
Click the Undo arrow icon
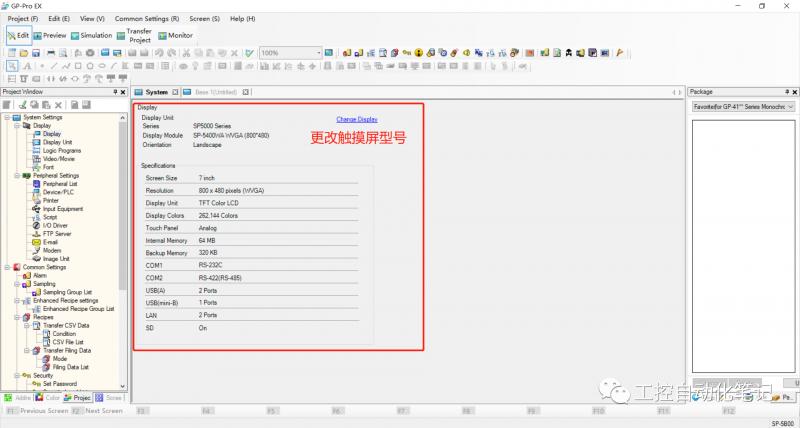tap(159, 53)
